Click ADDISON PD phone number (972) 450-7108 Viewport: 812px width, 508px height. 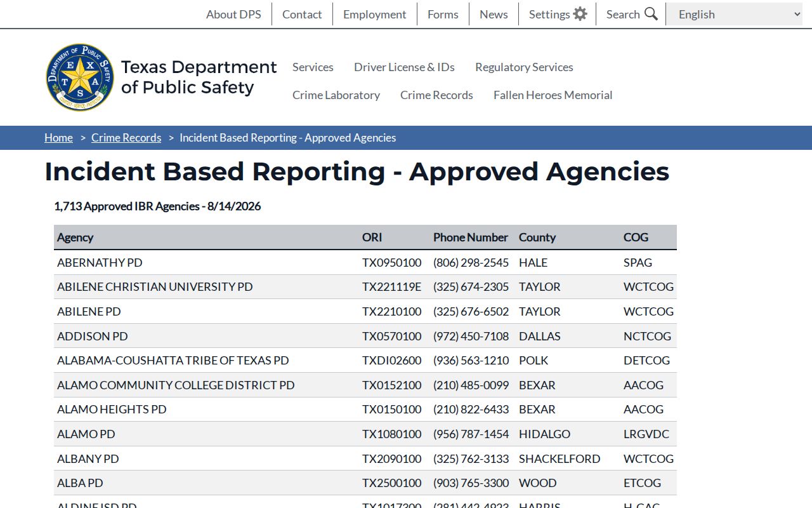471,336
